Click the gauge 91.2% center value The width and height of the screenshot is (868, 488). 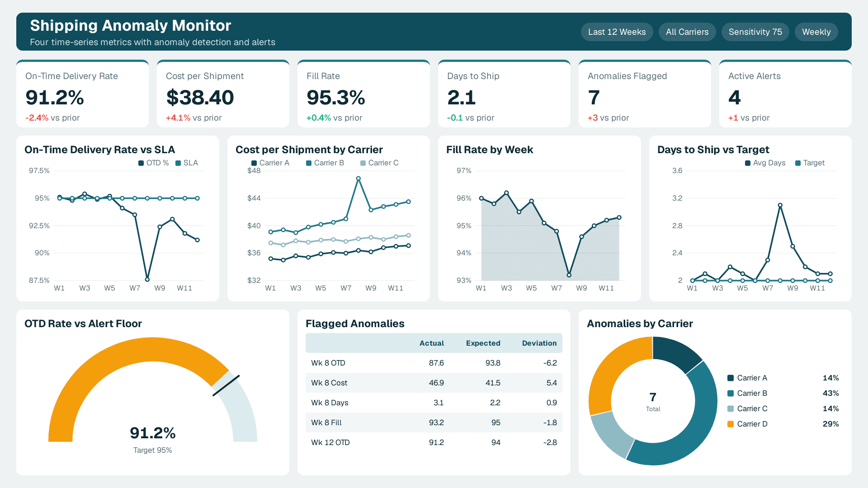pos(153,433)
